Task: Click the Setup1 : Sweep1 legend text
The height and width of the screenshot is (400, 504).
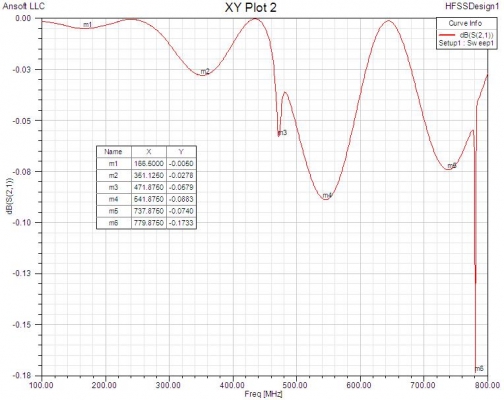Action: 466,43
